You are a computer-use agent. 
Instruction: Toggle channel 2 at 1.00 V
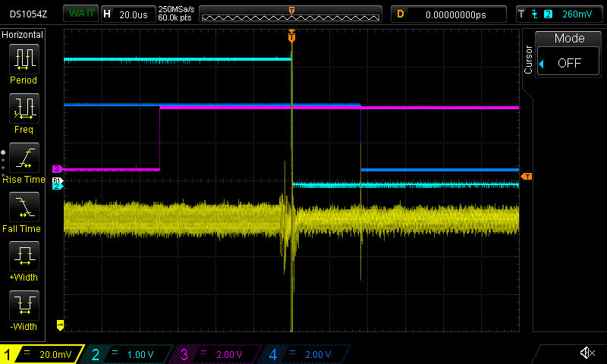pos(129,354)
